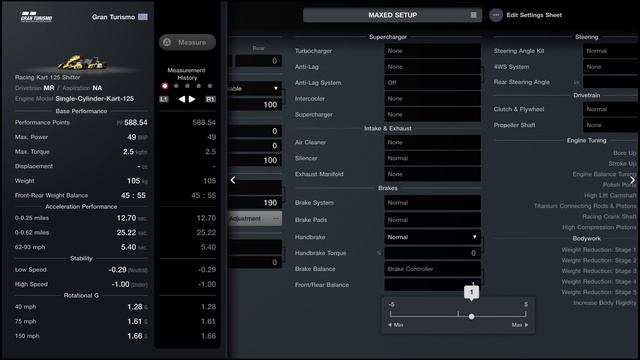
Task: Click the Min arrow on balance slider
Action: click(395, 325)
